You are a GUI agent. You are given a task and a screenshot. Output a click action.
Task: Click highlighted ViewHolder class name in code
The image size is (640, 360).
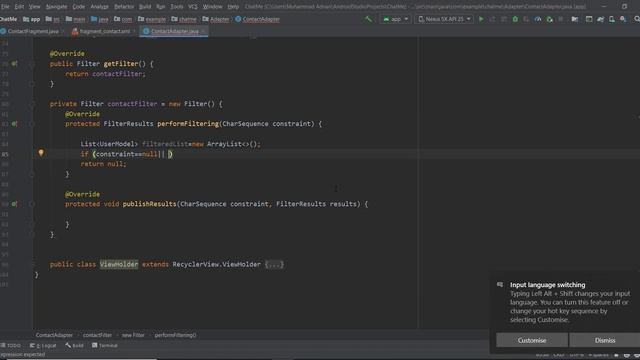pos(119,264)
